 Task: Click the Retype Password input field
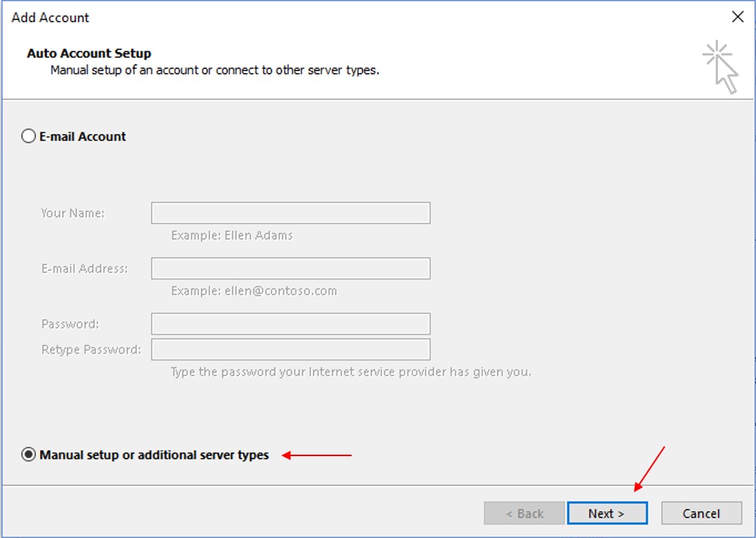[x=291, y=349]
